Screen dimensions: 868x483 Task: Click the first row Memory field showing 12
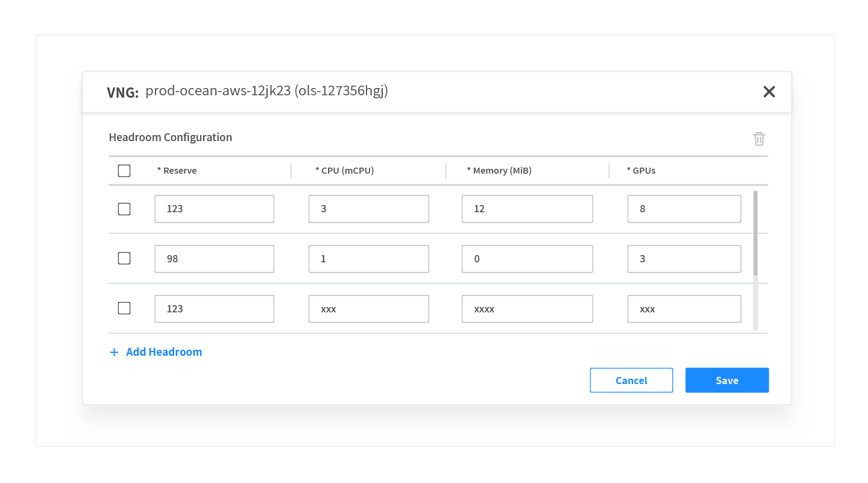[527, 209]
